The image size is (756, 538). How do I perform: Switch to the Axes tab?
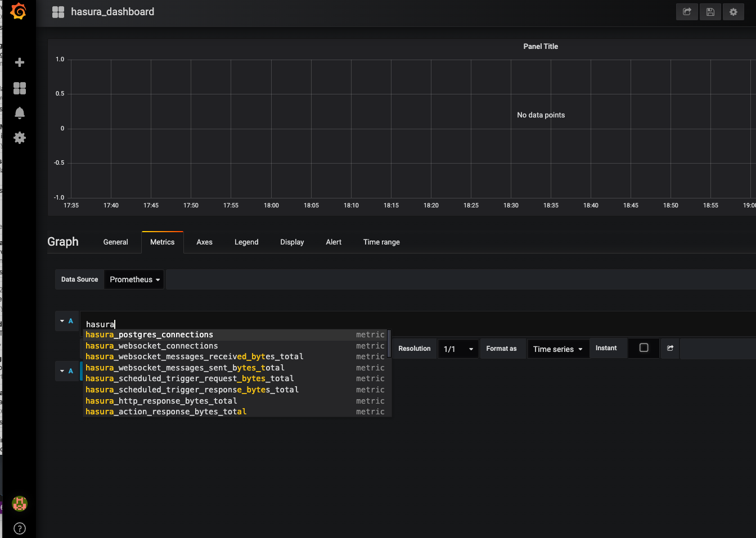coord(204,242)
